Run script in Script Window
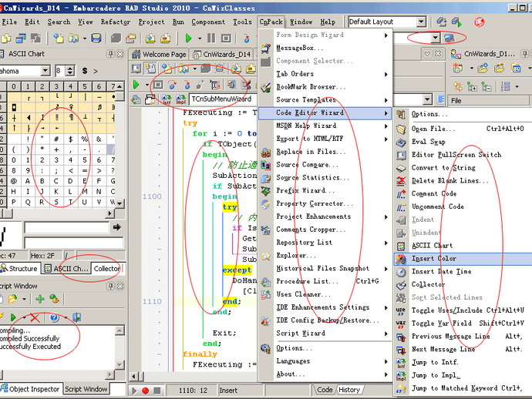The height and width of the screenshot is (399, 532). 13,317
